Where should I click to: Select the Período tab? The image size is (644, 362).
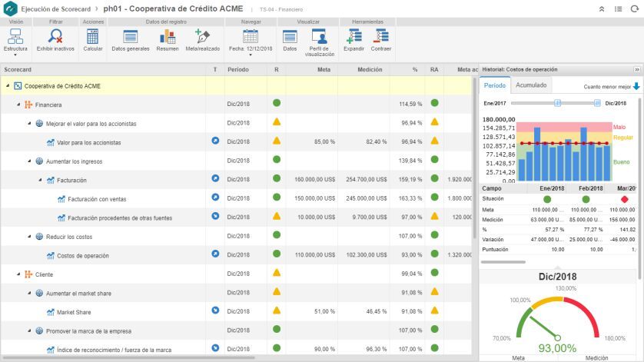tap(494, 85)
